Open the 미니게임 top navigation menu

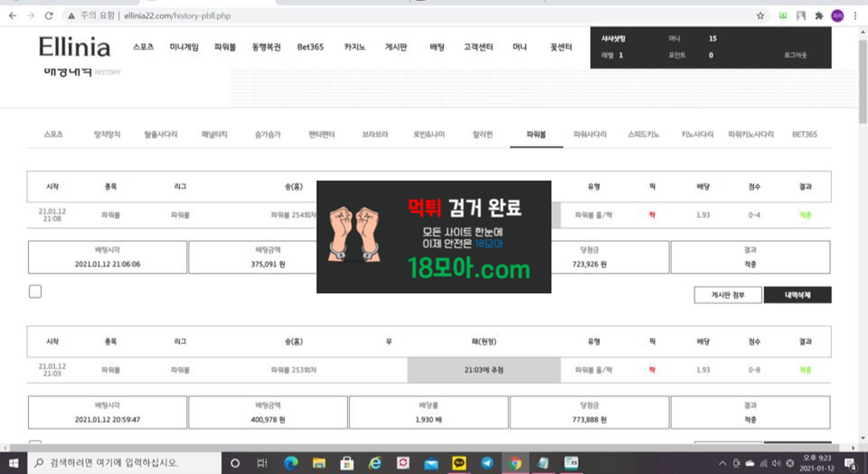coord(184,47)
